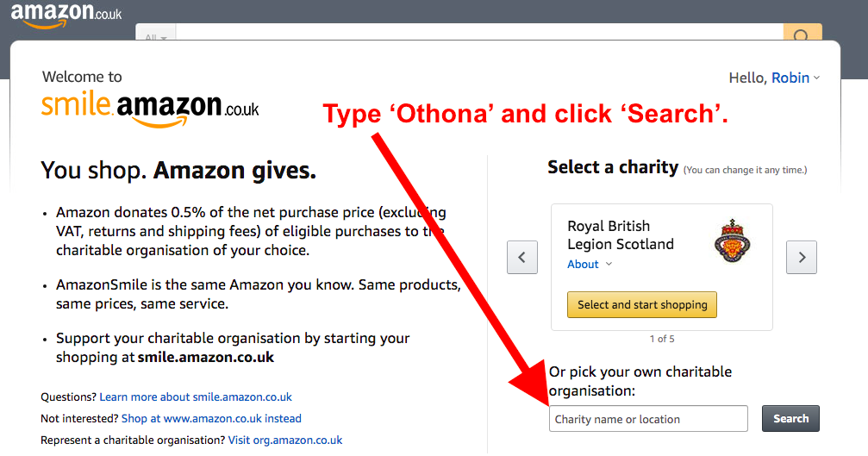Show previous charity with left arrow
The width and height of the screenshot is (868, 456).
click(x=522, y=258)
